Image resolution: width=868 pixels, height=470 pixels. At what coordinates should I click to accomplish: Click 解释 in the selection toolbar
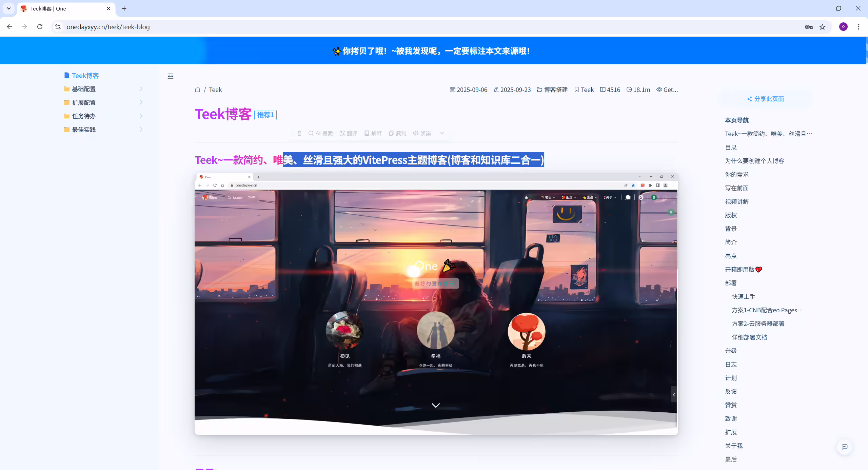373,133
